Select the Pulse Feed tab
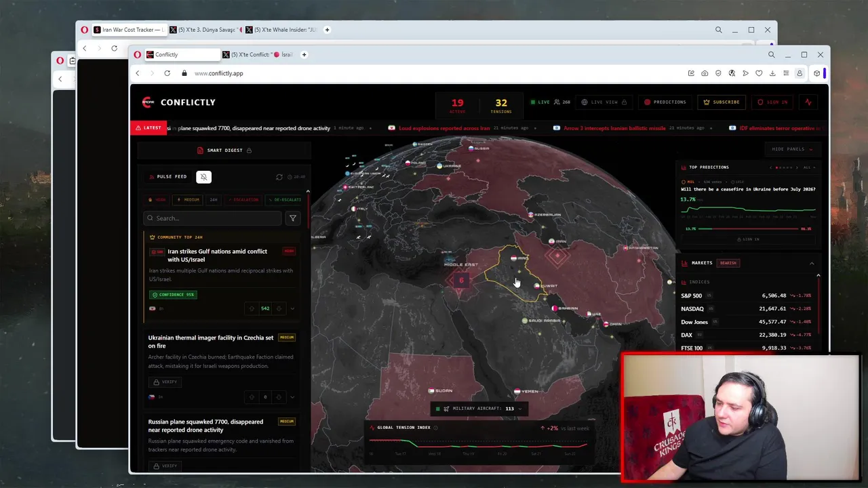 [168, 177]
